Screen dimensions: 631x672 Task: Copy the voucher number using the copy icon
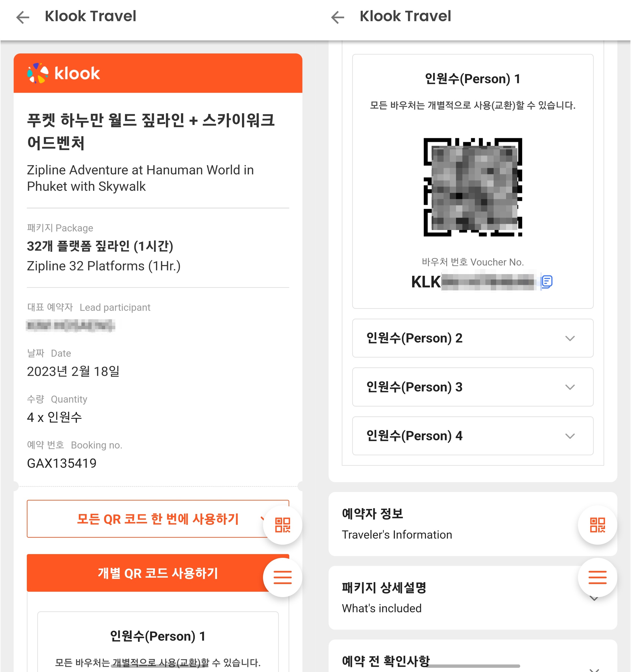click(x=547, y=281)
